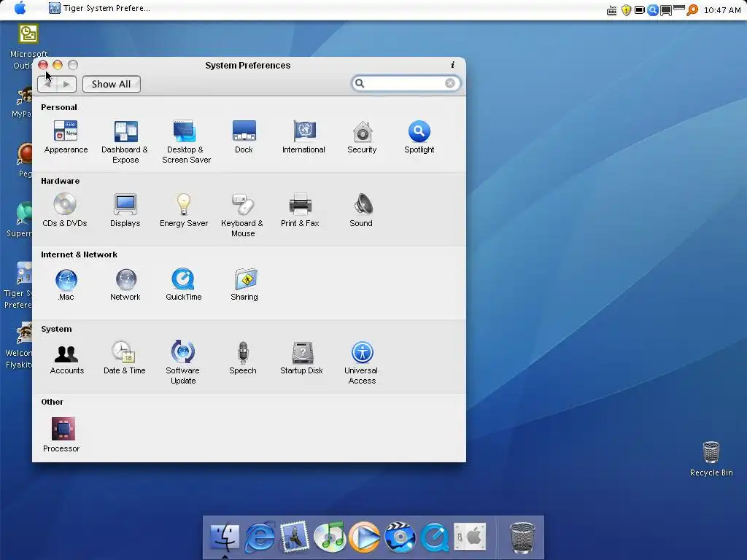Open the Recycle Bin desktop icon
The height and width of the screenshot is (560, 747).
click(x=711, y=459)
